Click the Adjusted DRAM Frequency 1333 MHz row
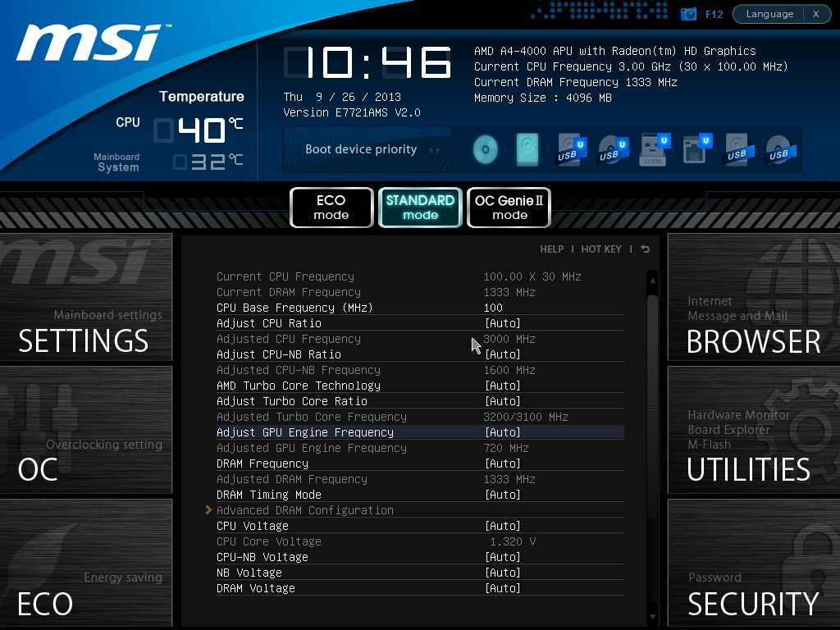 (420, 479)
